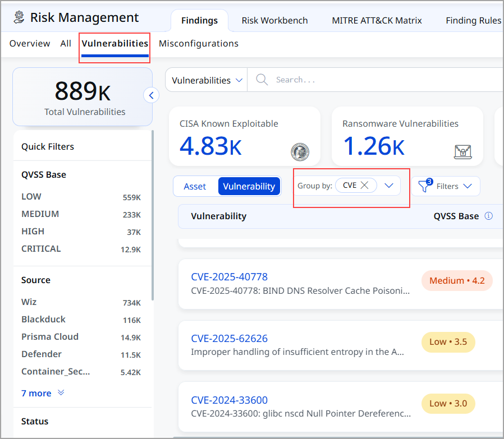This screenshot has height=439, width=504.
Task: Click the Risk Management logo icon
Action: tap(19, 18)
